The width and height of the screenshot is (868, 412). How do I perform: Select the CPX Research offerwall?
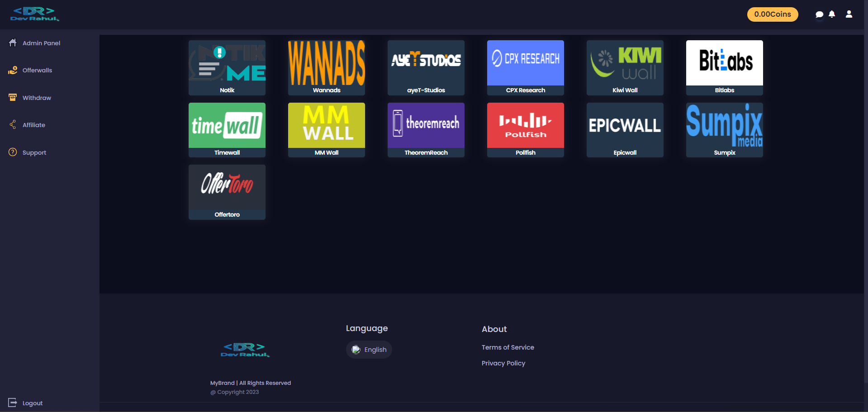525,67
